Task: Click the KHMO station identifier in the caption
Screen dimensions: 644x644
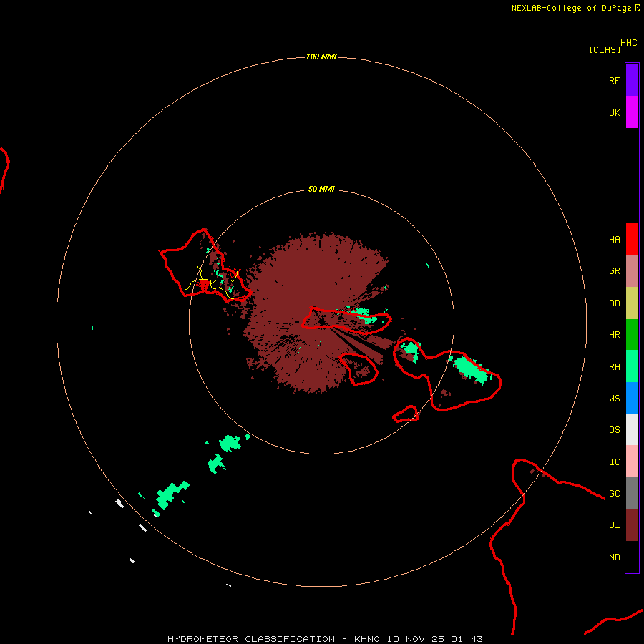Action: coord(367,639)
